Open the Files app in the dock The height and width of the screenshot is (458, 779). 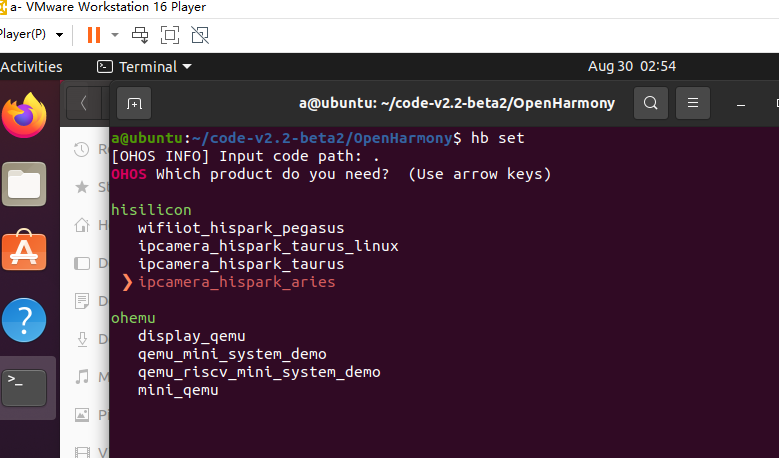(x=24, y=185)
